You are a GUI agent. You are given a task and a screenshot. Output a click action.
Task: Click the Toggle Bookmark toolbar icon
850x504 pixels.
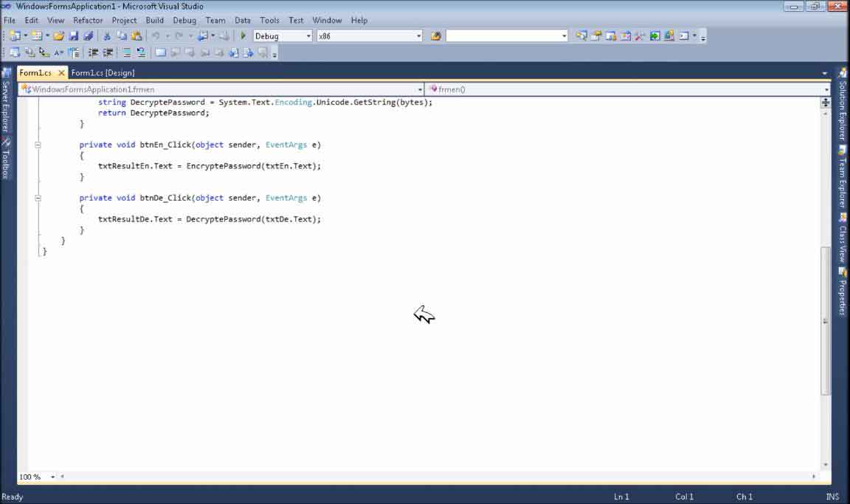160,52
